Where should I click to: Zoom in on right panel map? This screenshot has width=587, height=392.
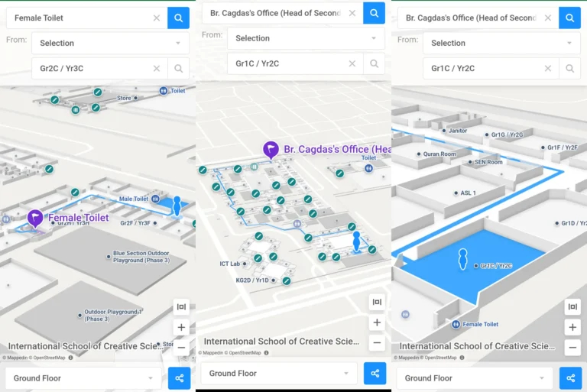coord(572,327)
